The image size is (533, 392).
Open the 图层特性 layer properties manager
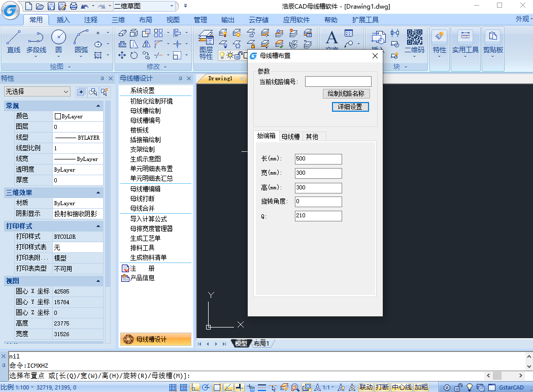pos(206,45)
